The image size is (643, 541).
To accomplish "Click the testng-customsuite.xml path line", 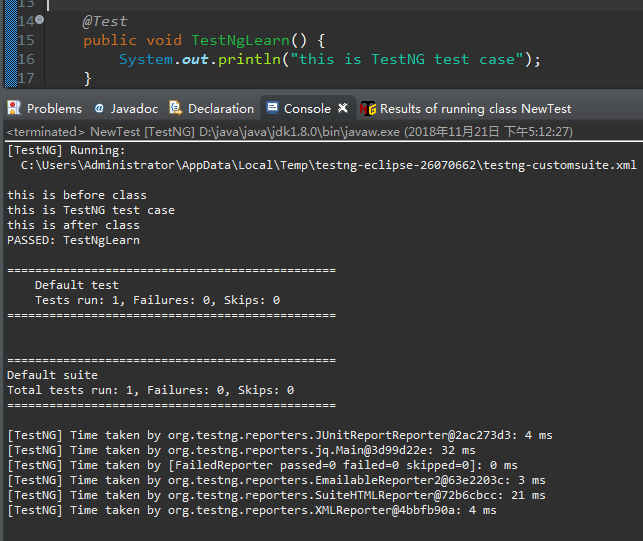I will pos(328,165).
